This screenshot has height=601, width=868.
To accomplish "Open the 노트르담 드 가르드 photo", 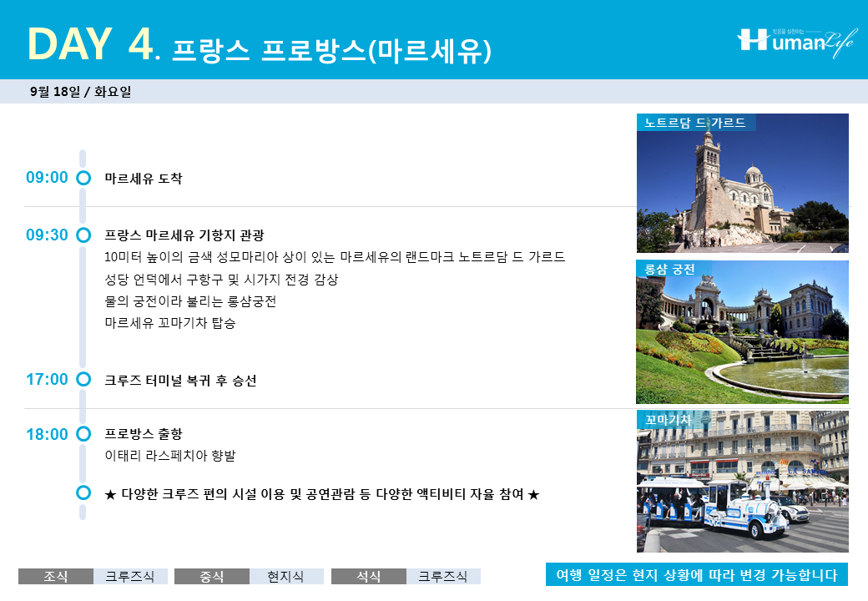I will click(x=742, y=183).
